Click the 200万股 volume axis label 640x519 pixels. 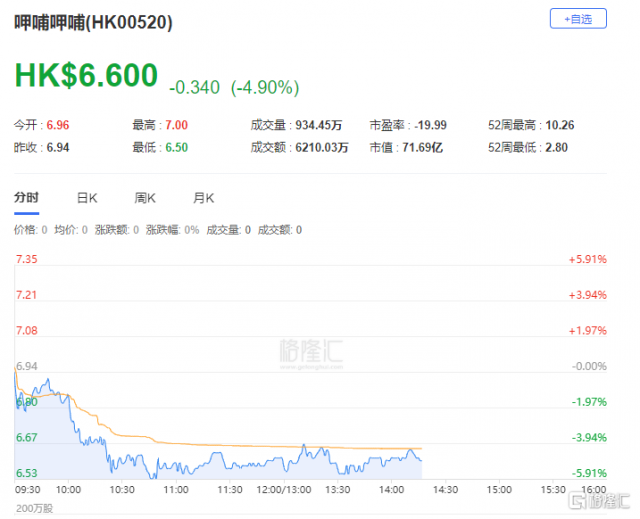coord(35,508)
